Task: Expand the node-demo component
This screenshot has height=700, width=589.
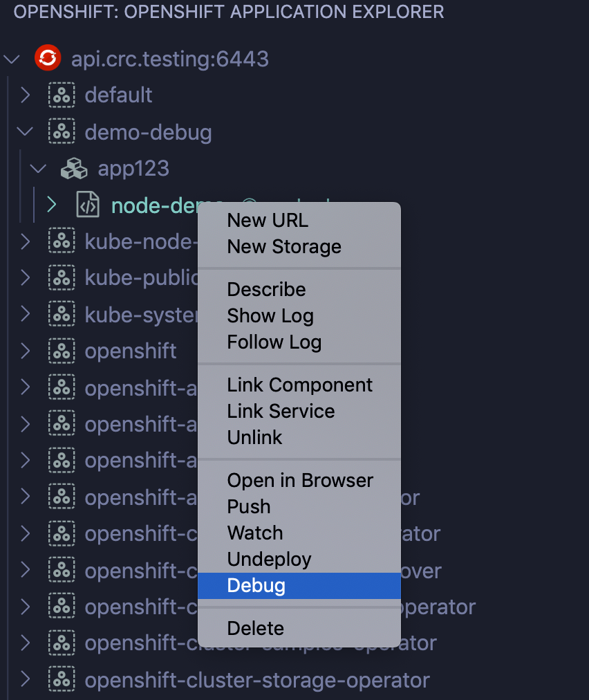Action: pos(52,205)
